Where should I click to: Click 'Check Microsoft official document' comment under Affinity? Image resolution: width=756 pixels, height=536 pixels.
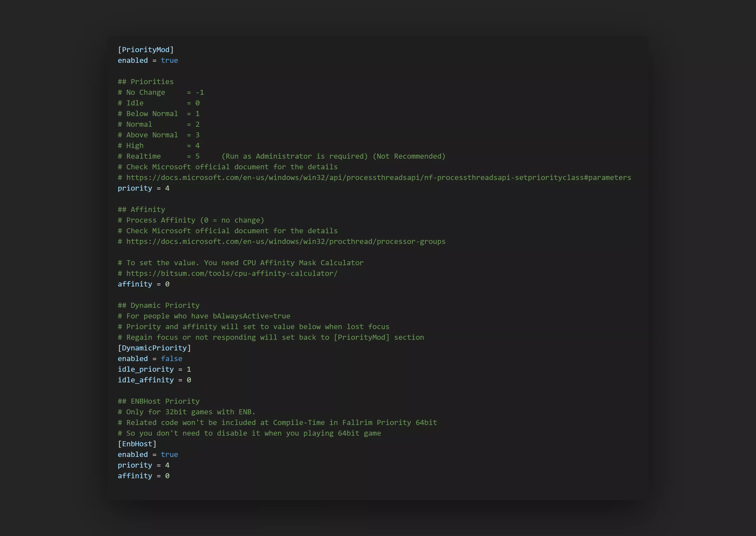tap(228, 231)
